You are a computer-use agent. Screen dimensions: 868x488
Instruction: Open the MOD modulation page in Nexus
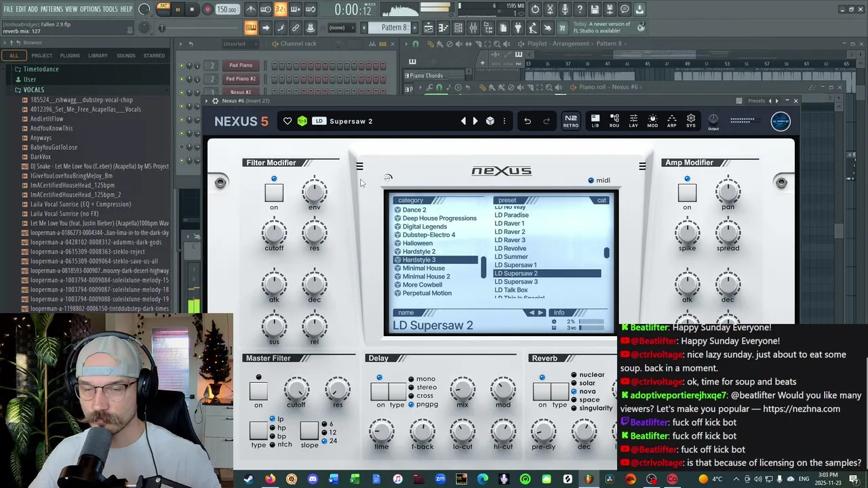[652, 121]
